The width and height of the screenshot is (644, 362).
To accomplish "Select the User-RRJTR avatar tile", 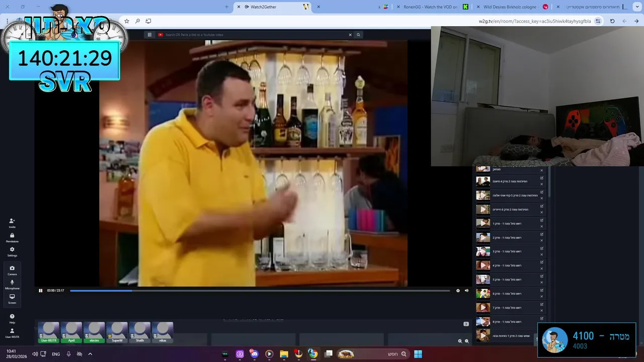I will point(49,333).
